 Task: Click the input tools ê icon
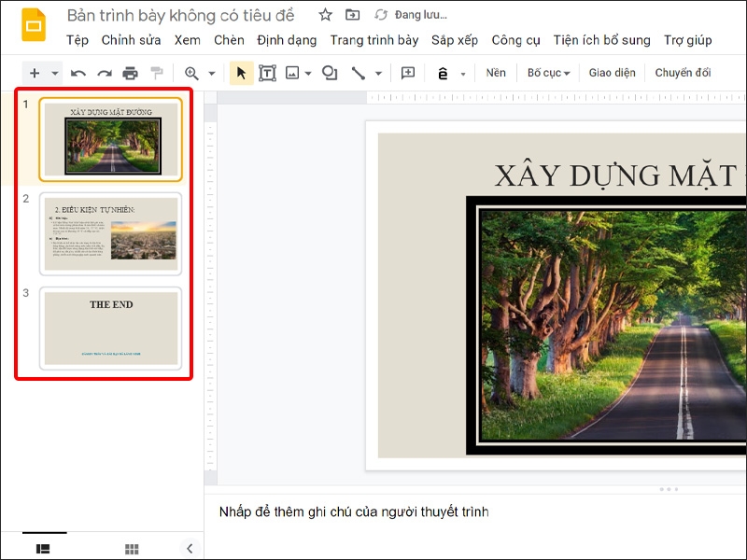pos(443,74)
